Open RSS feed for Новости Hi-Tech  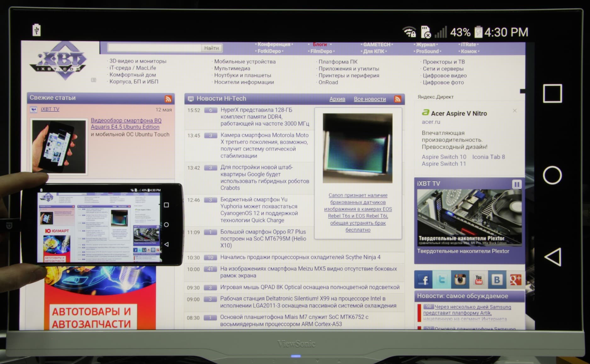pyautogui.click(x=398, y=99)
